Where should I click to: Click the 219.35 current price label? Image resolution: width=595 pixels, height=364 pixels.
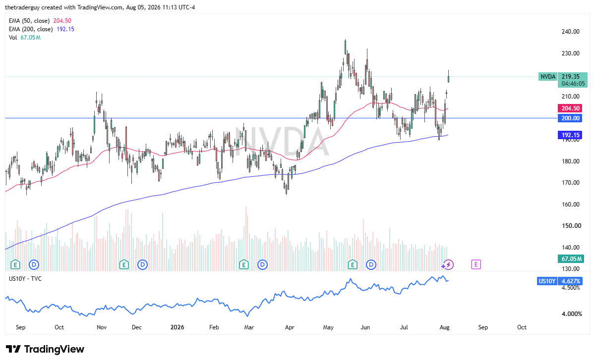point(571,77)
